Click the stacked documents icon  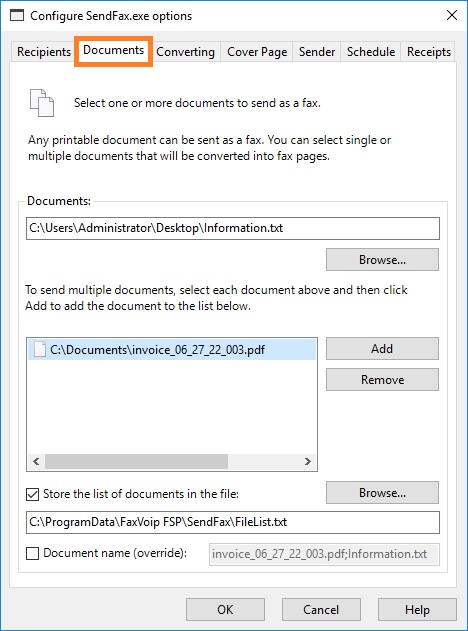coord(42,103)
